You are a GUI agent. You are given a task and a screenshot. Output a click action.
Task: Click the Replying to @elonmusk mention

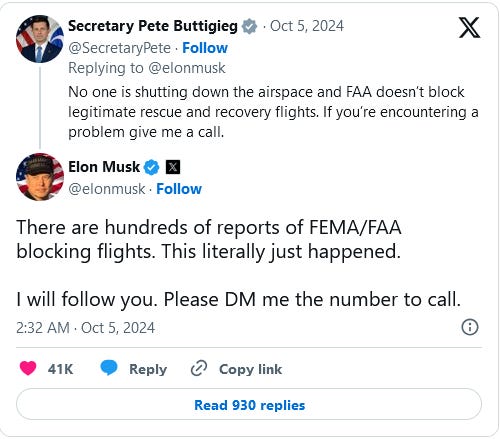tap(187, 68)
